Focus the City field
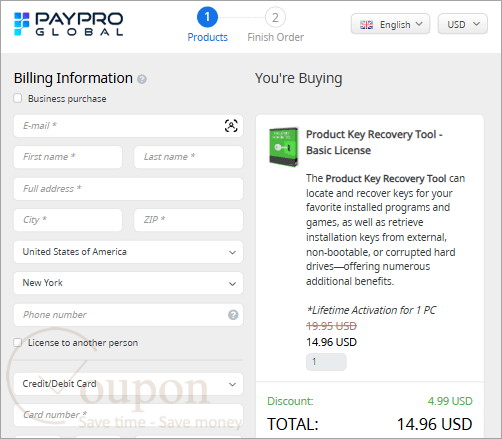Image resolution: width=502 pixels, height=439 pixels. pos(68,220)
